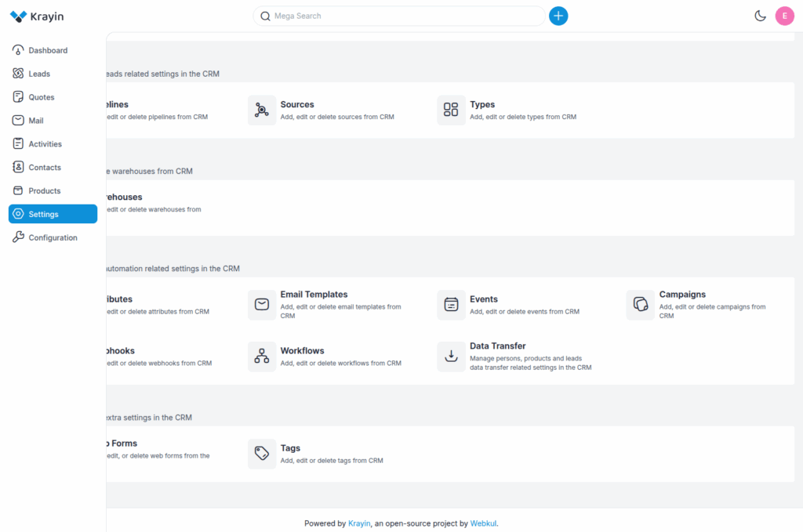803x532 pixels.
Task: Click the Campaigns icon
Action: coord(640,305)
